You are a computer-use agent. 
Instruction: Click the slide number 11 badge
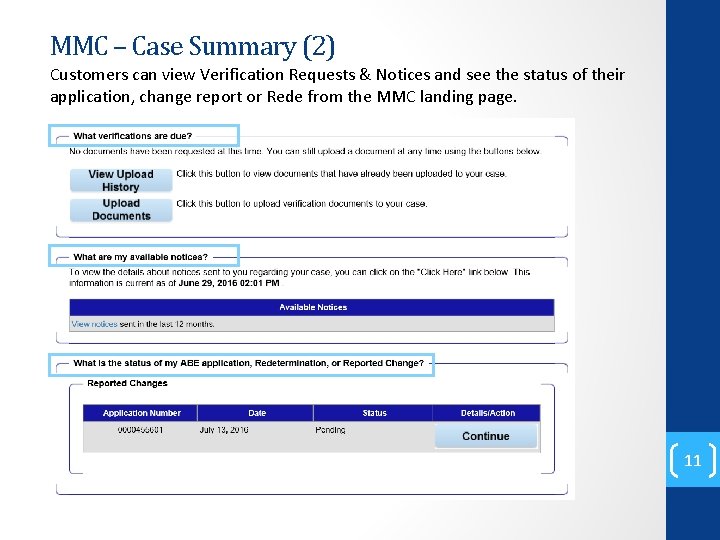click(x=692, y=460)
